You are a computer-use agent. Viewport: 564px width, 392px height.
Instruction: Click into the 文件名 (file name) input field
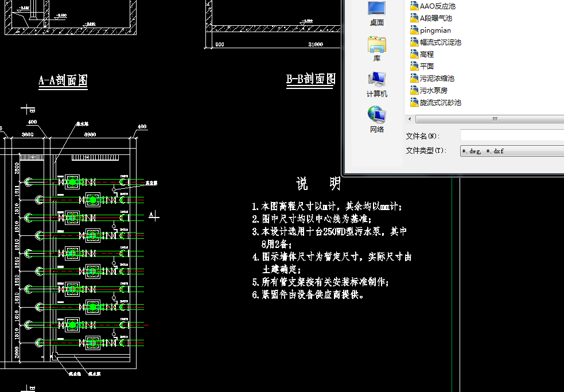512,135
